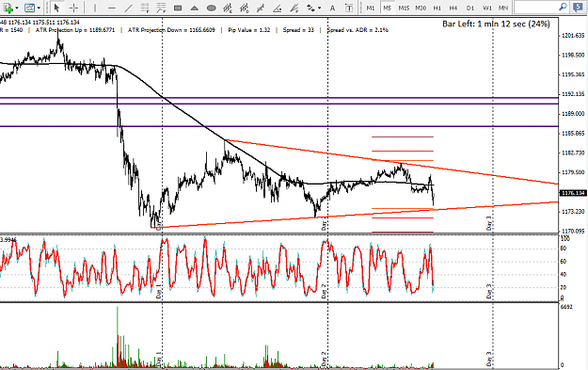The image size is (588, 370).
Task: Switch chart to H4 timeframe
Action: tap(453, 8)
